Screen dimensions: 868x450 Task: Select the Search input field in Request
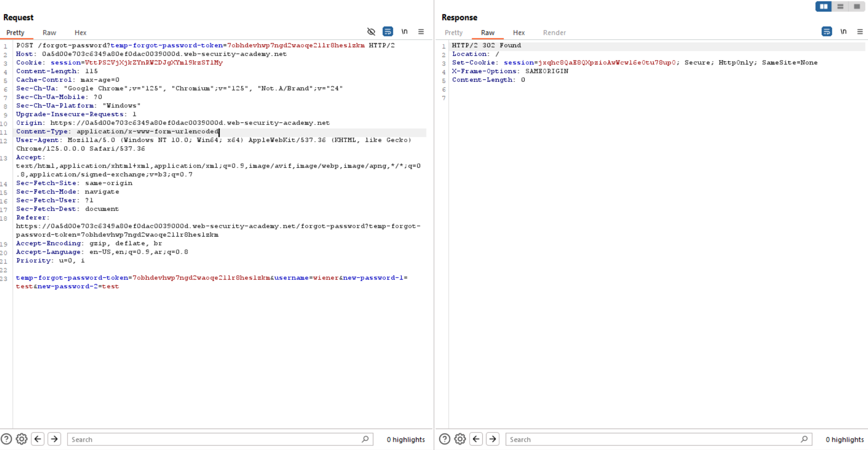(x=220, y=439)
